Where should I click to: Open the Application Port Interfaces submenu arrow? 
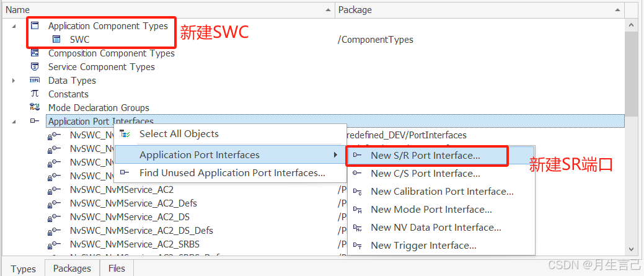(x=335, y=155)
